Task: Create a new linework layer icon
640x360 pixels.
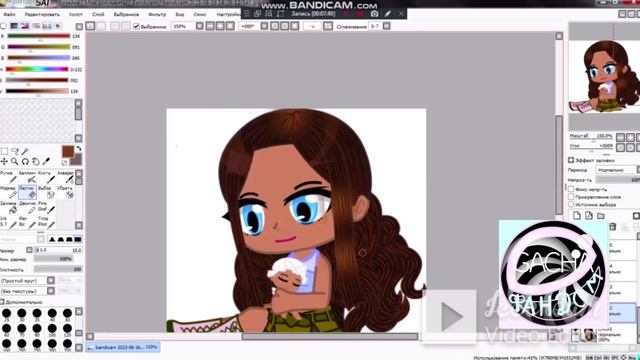Action: point(589,216)
